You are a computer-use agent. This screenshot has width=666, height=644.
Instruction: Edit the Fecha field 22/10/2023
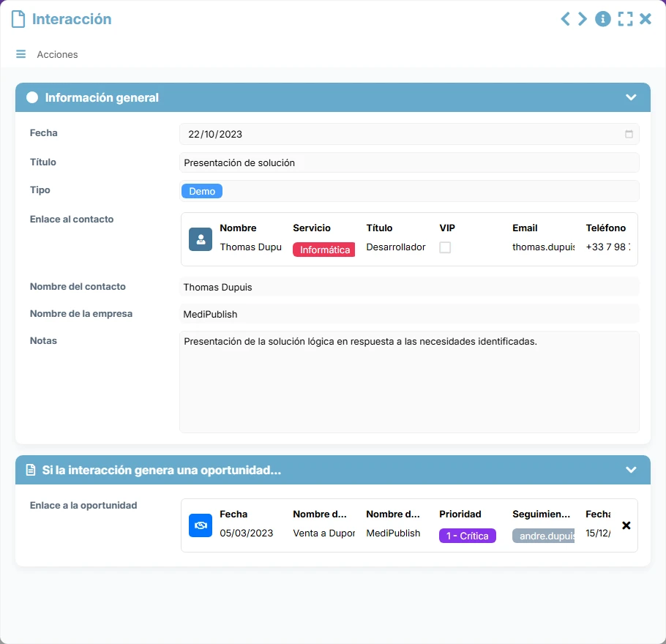(409, 134)
